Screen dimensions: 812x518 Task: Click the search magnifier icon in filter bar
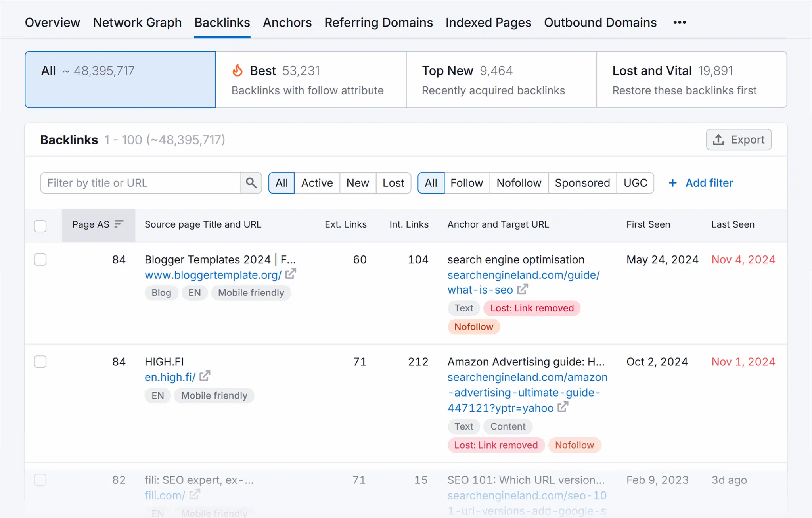point(251,183)
